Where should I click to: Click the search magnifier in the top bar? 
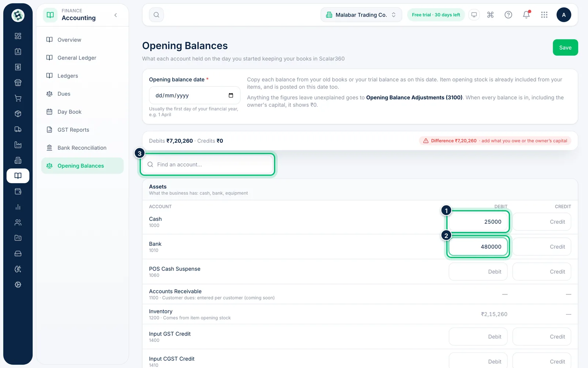coord(156,15)
